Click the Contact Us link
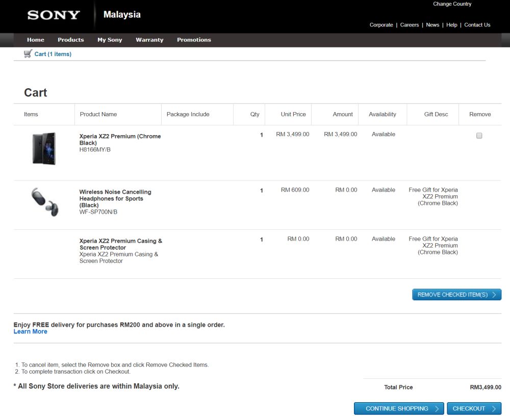The width and height of the screenshot is (510, 420). coord(477,25)
